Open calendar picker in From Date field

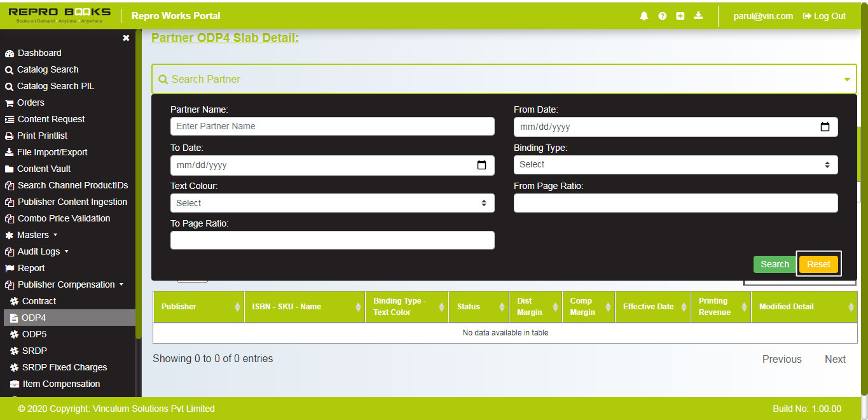[825, 127]
